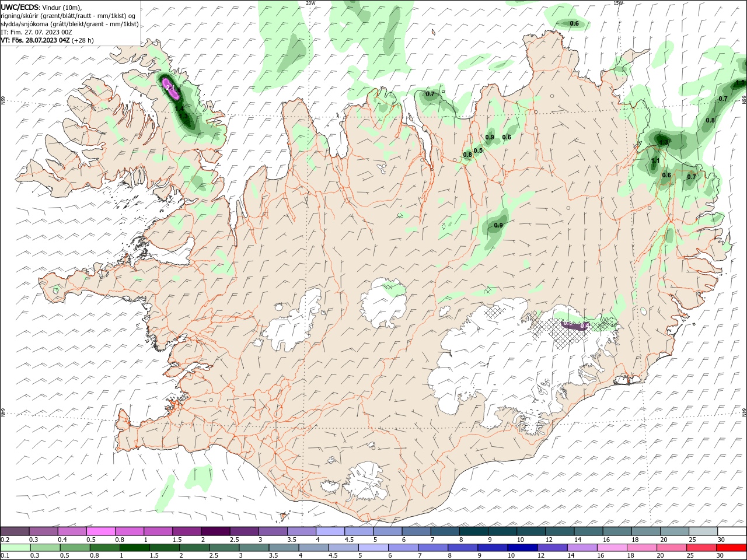The image size is (747, 560).
Task: Pick the 0.4 orchid snow-scale swatch
Action: (72, 531)
